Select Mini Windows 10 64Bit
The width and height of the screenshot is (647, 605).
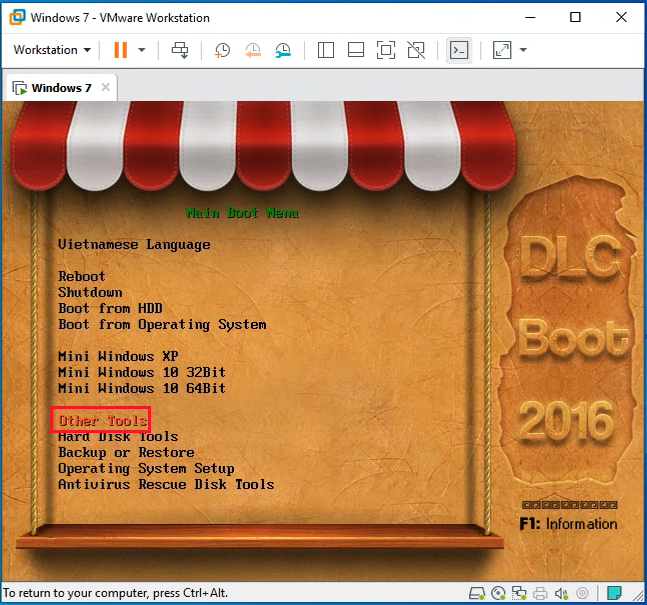pyautogui.click(x=142, y=388)
